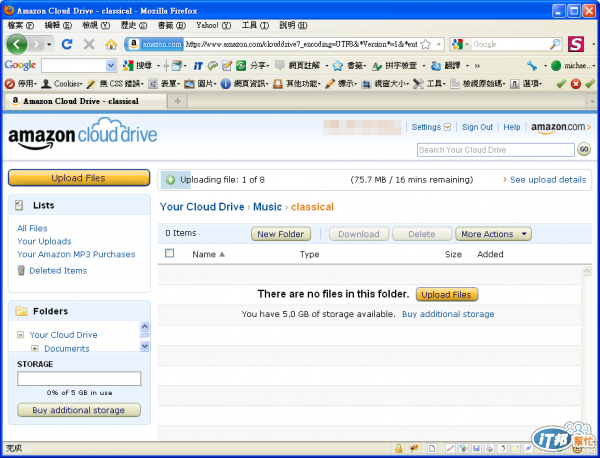This screenshot has height=458, width=600.
Task: Click the Google toolbar logo
Action: 20,65
